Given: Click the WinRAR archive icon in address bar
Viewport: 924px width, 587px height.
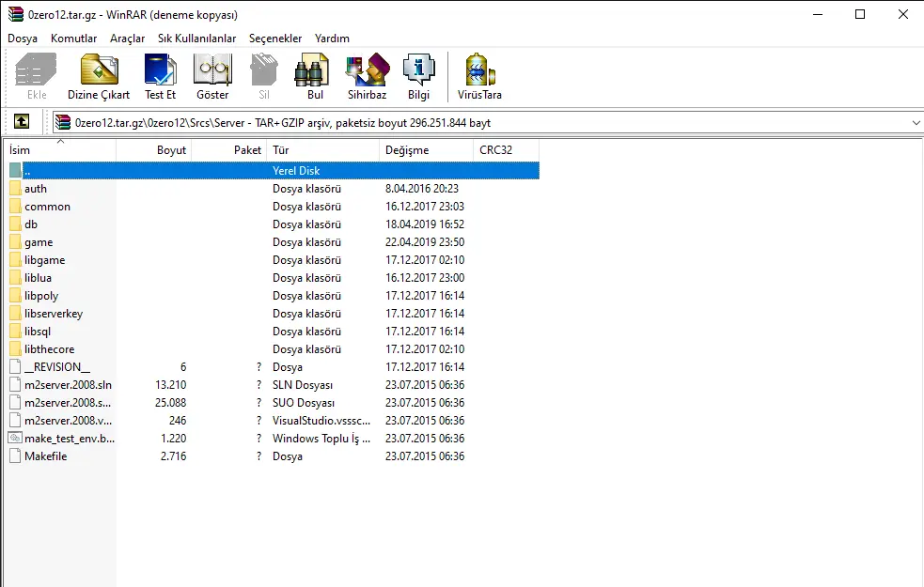Looking at the screenshot, I should click(62, 122).
